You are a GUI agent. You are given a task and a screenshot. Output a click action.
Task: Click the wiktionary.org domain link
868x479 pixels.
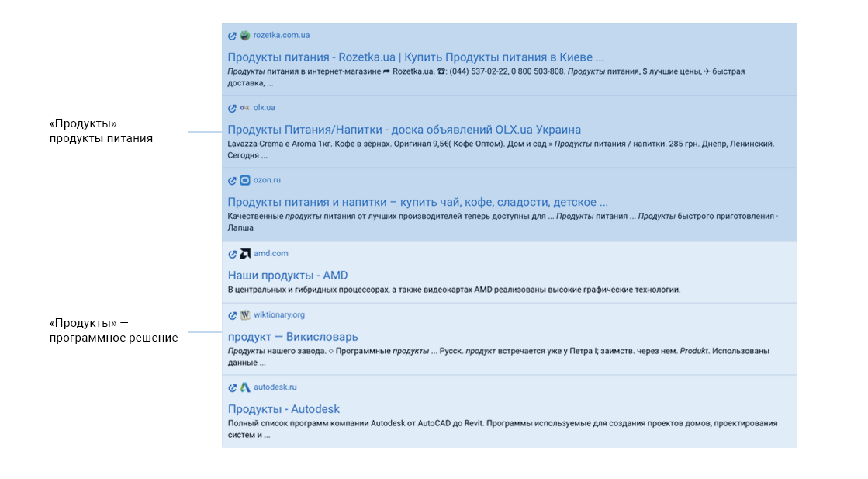click(x=279, y=315)
